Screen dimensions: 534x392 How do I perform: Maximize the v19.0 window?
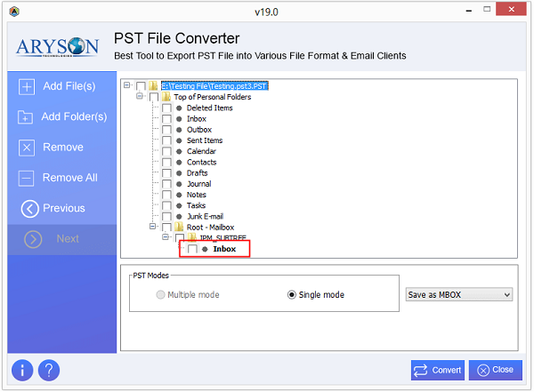click(487, 9)
